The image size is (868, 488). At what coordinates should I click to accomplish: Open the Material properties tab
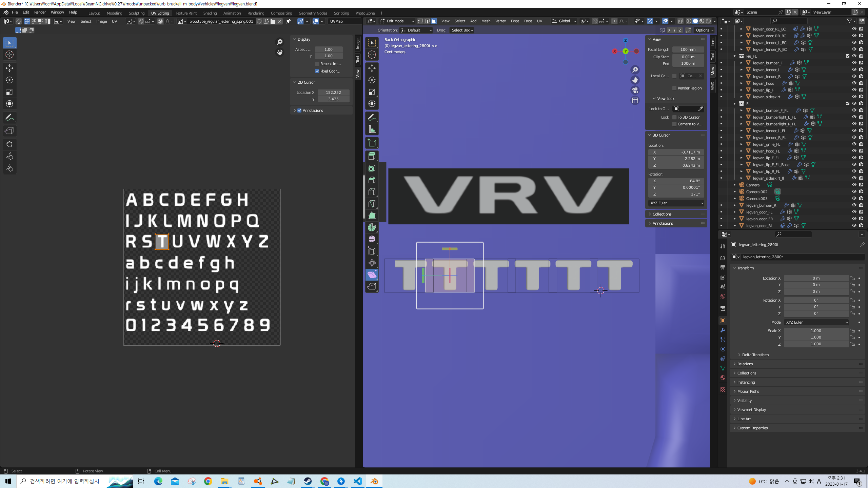[723, 378]
